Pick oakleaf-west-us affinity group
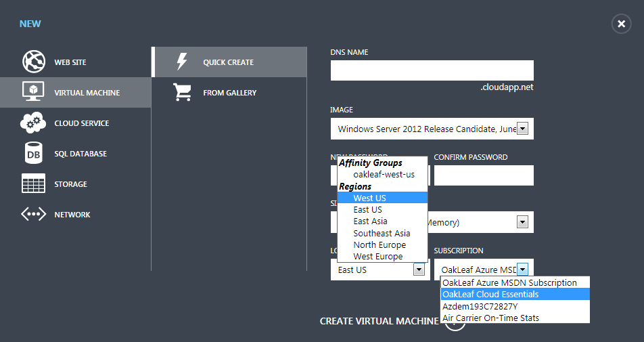644x342 pixels. click(382, 174)
